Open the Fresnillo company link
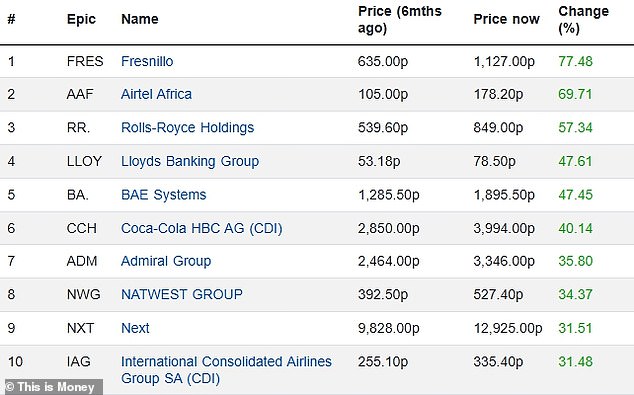Image resolution: width=634 pixels, height=395 pixels. [147, 61]
